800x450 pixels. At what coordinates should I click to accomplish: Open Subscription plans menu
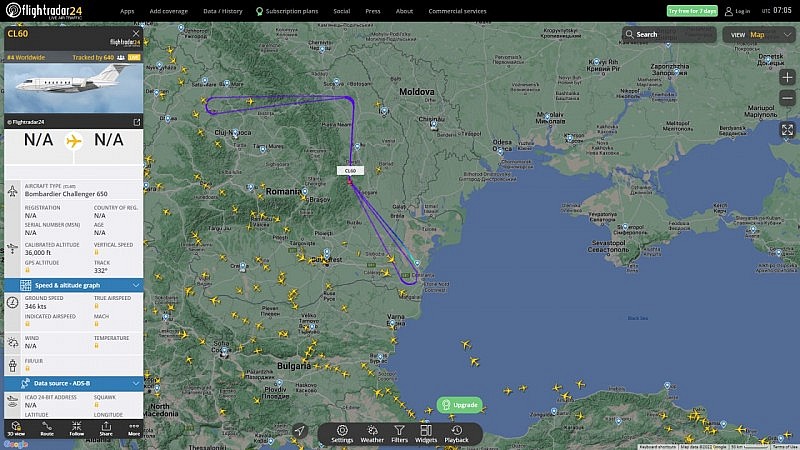pyautogui.click(x=287, y=11)
